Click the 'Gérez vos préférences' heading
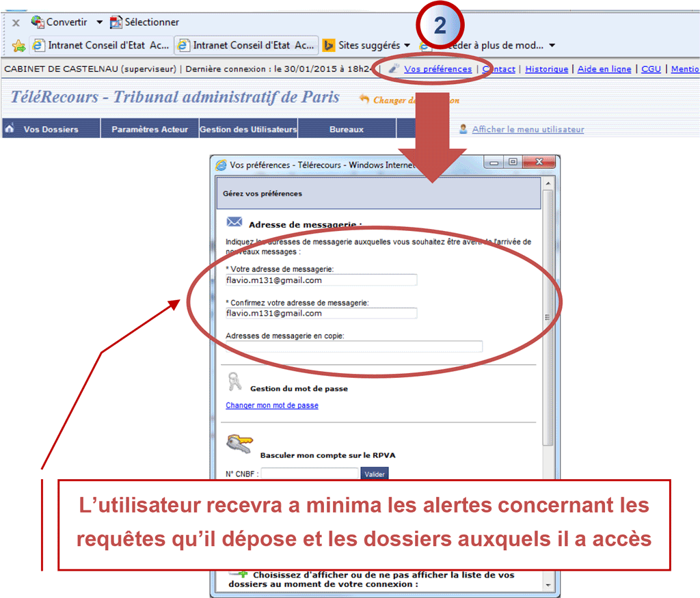Viewport: 700px width, 598px height. click(x=262, y=193)
